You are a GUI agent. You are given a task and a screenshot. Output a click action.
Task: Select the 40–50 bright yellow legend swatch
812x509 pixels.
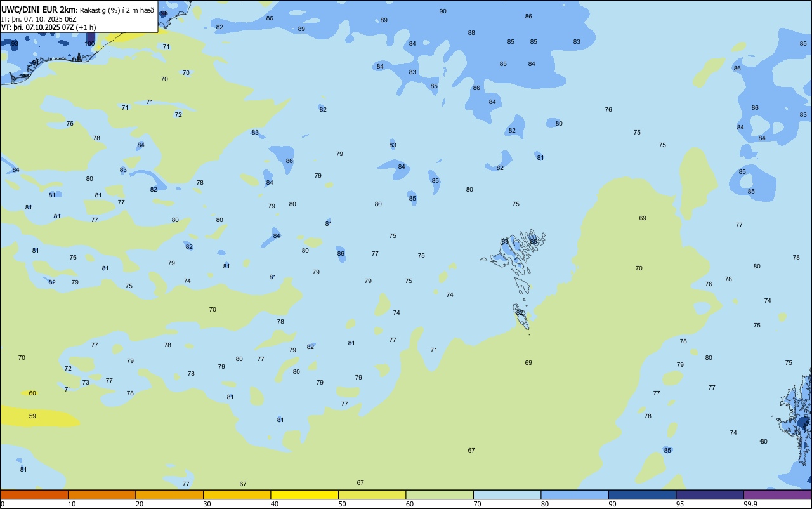pyautogui.click(x=304, y=494)
